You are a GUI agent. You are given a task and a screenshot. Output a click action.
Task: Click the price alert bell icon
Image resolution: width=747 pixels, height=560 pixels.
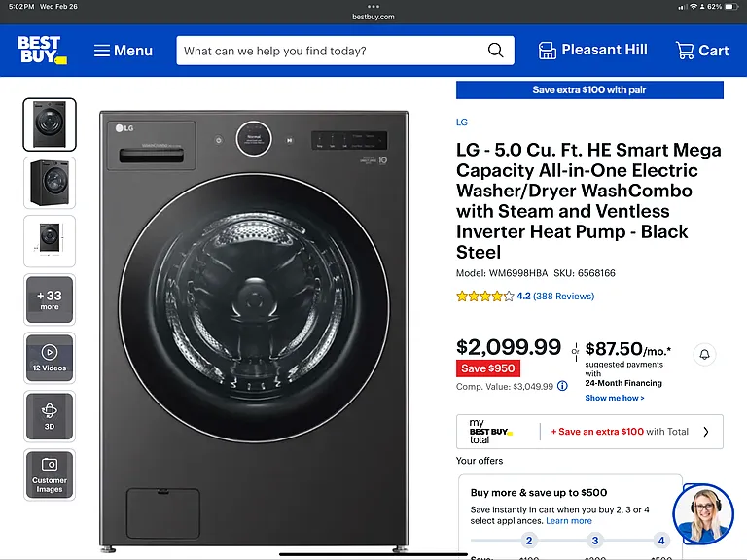(704, 354)
